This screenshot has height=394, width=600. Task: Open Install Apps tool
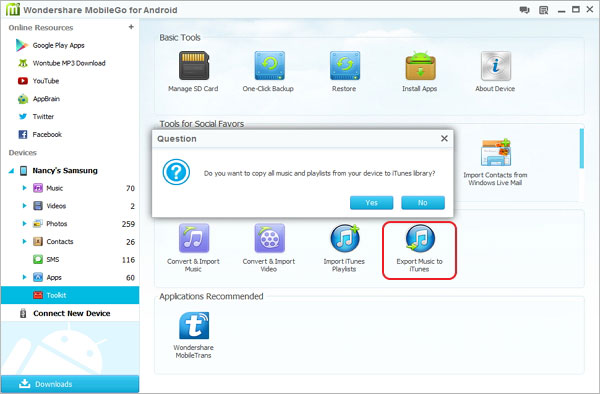click(x=420, y=72)
